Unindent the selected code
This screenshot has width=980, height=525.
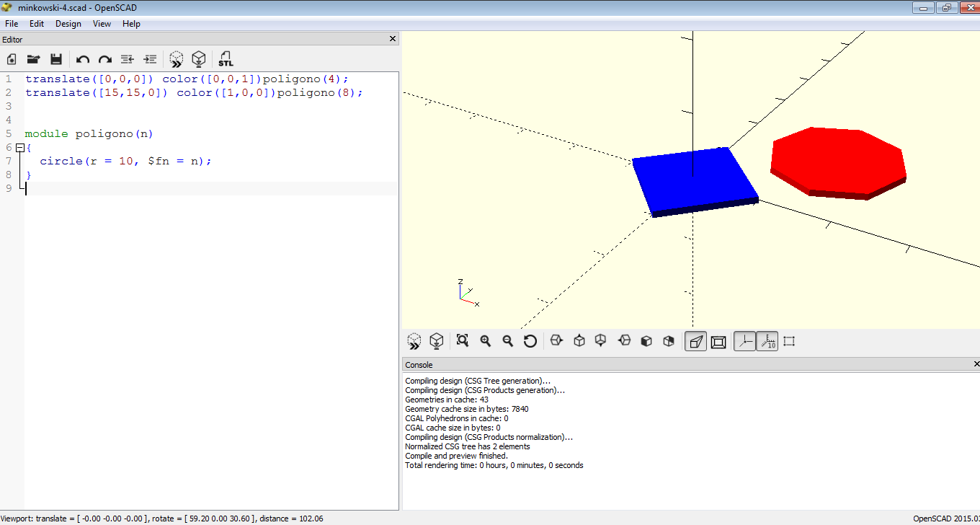click(x=128, y=59)
